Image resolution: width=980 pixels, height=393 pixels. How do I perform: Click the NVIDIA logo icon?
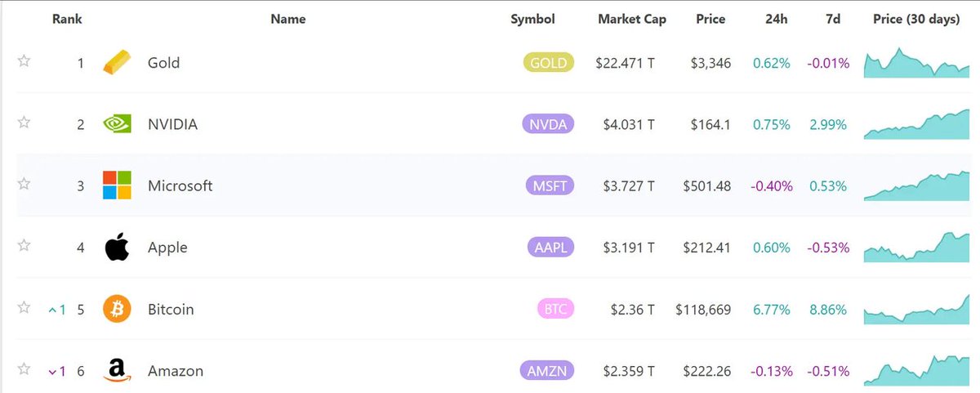click(x=117, y=124)
